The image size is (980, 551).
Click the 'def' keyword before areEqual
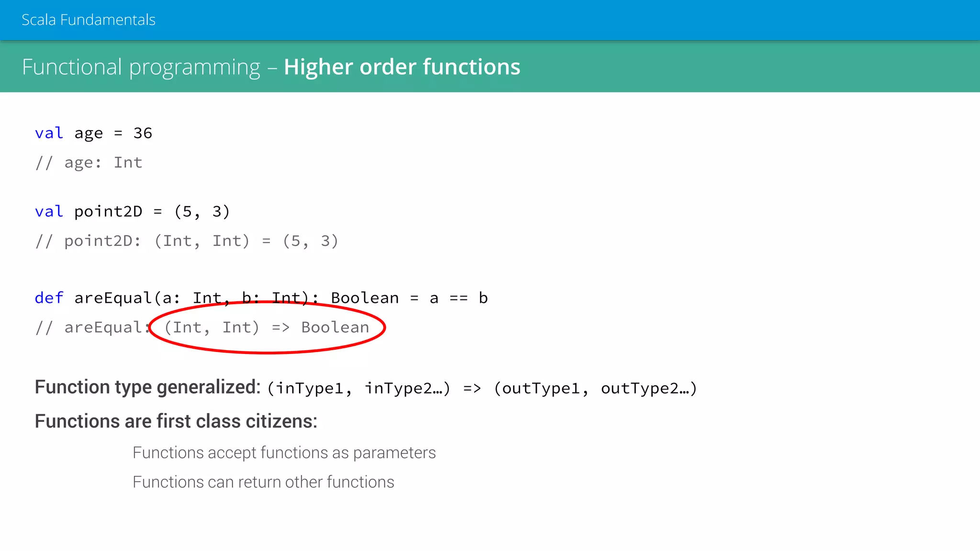49,298
